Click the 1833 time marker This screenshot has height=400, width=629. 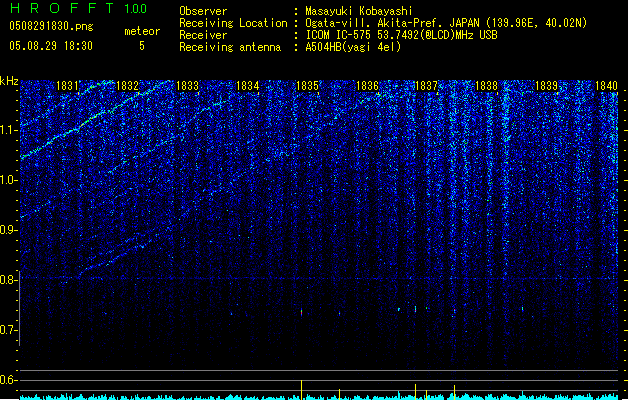tap(187, 86)
